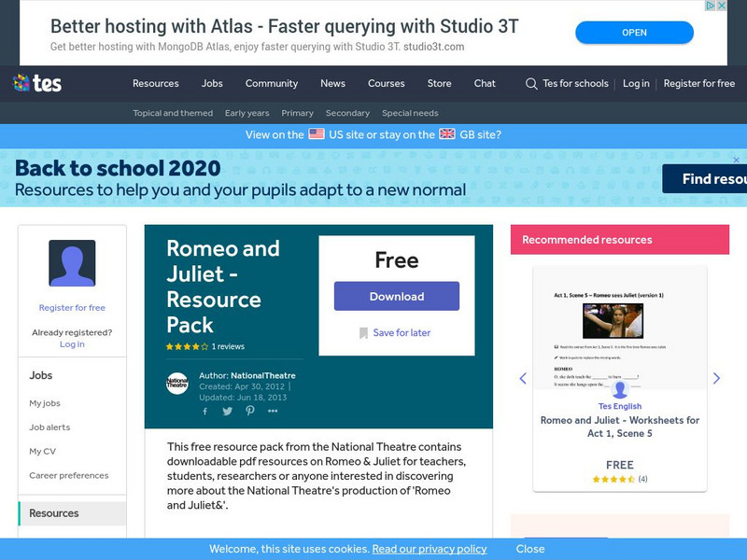Click the placeholder profile avatar in sidebar
Viewport: 747px width, 560px height.
coord(71,264)
